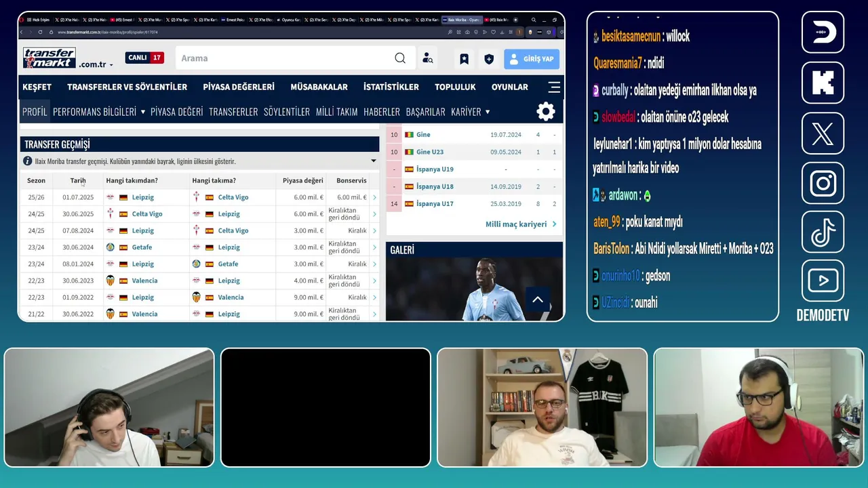Click the TikTok icon
This screenshot has width=868, height=488.
coord(823,232)
